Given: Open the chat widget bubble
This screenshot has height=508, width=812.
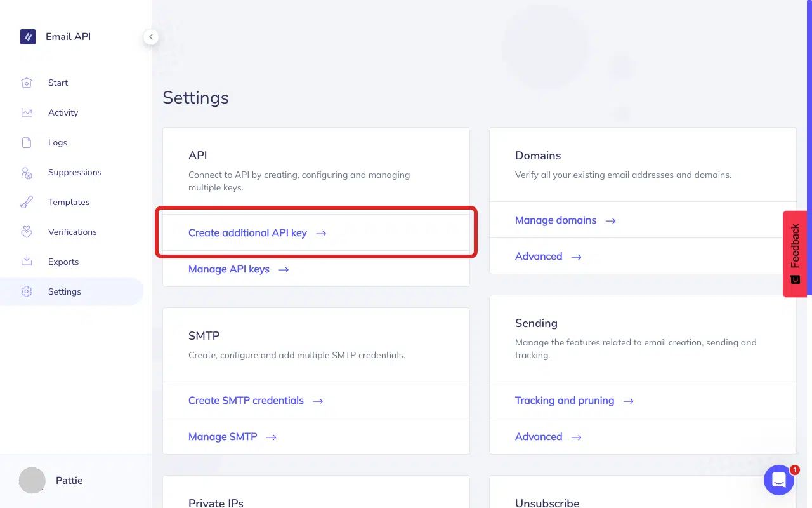Looking at the screenshot, I should (779, 480).
